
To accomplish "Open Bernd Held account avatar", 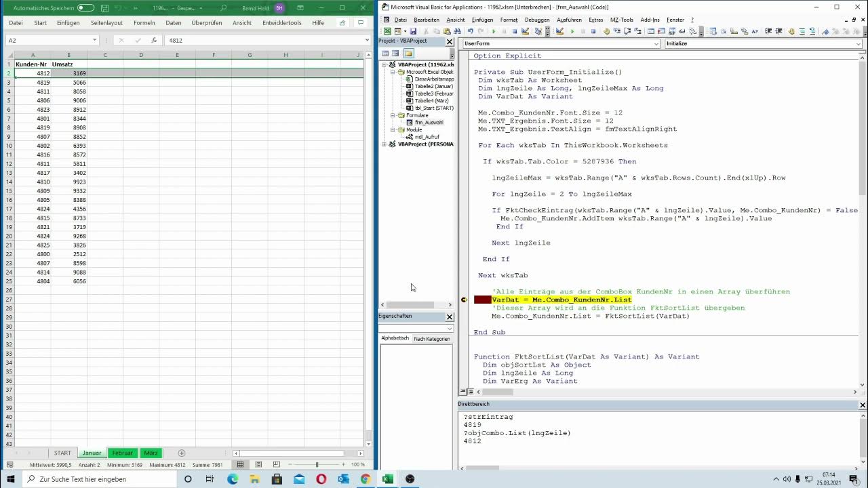I will coord(279,8).
